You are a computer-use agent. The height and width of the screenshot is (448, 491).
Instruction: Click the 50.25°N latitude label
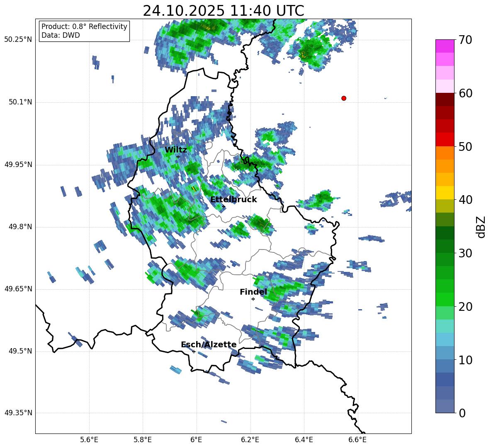click(x=18, y=40)
